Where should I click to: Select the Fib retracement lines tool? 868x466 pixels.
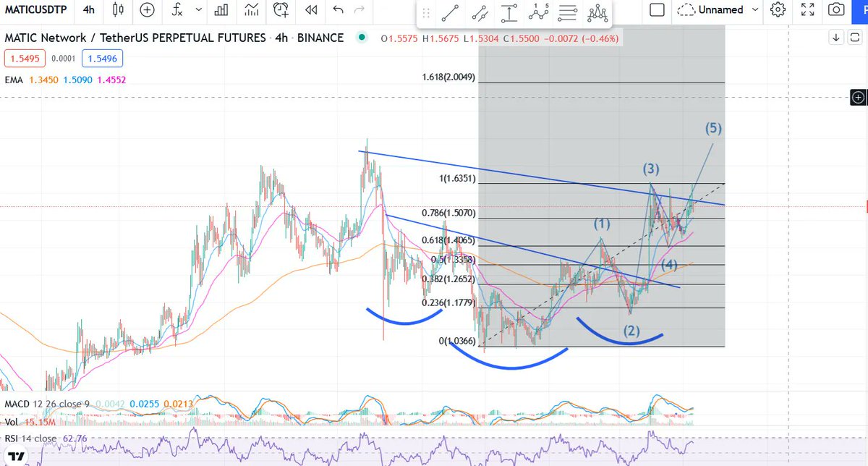568,13
